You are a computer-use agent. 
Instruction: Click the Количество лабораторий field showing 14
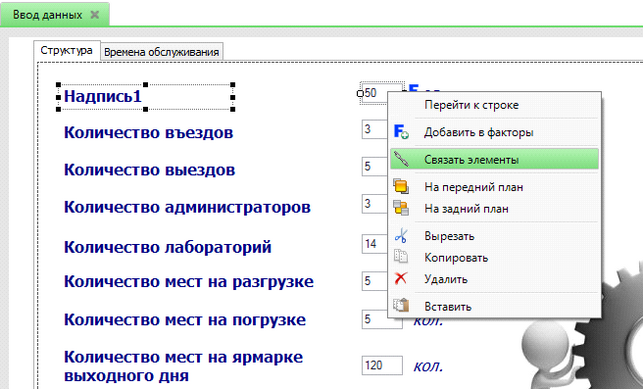[374, 244]
